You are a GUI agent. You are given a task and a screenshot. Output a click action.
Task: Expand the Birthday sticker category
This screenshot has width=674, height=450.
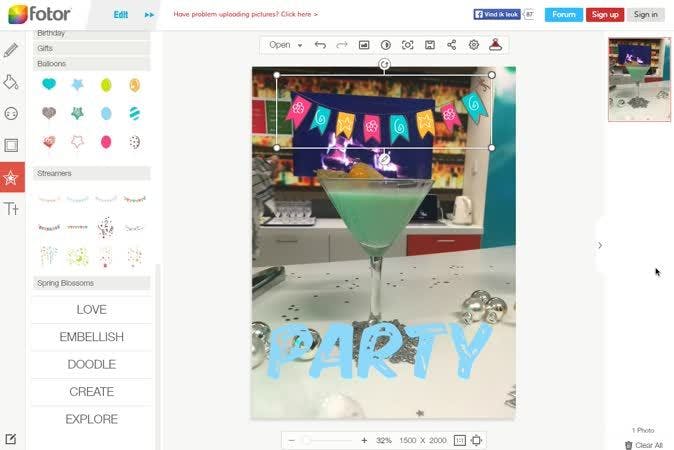[92, 34]
